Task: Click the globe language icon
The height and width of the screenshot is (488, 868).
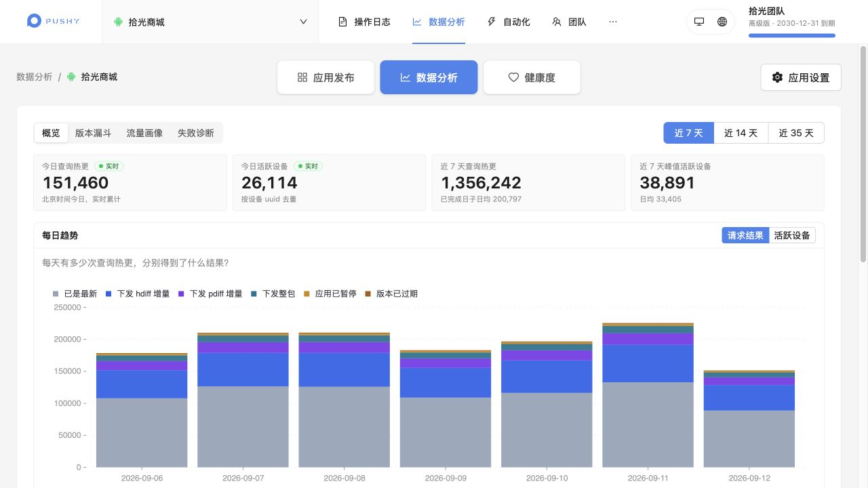Action: pos(722,22)
